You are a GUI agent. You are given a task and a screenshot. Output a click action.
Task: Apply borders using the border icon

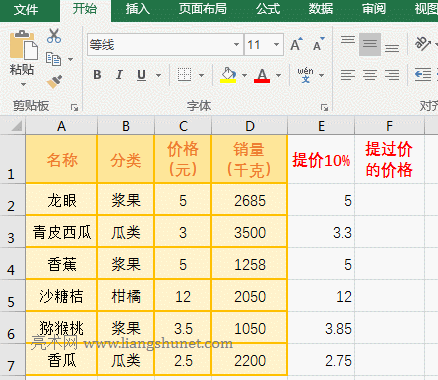184,75
